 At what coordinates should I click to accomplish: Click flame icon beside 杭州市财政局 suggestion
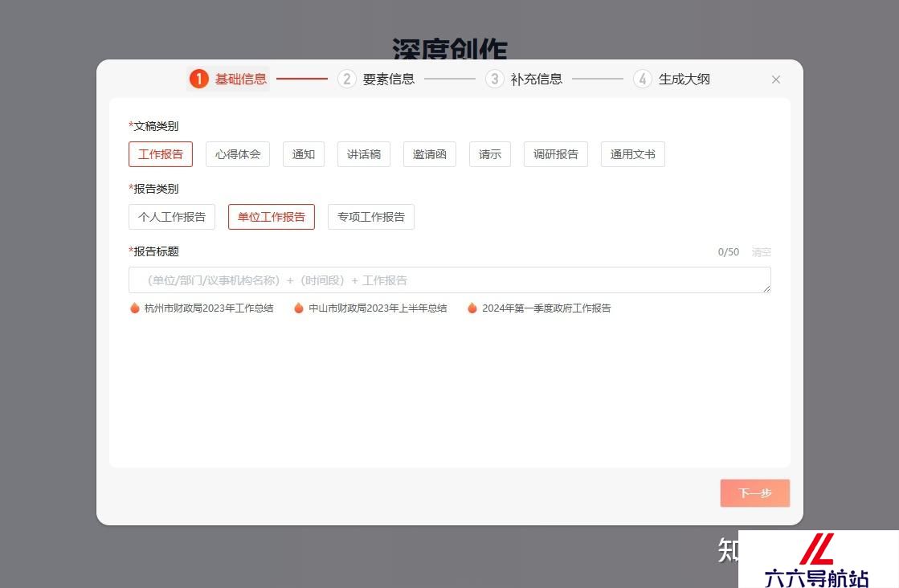point(135,308)
